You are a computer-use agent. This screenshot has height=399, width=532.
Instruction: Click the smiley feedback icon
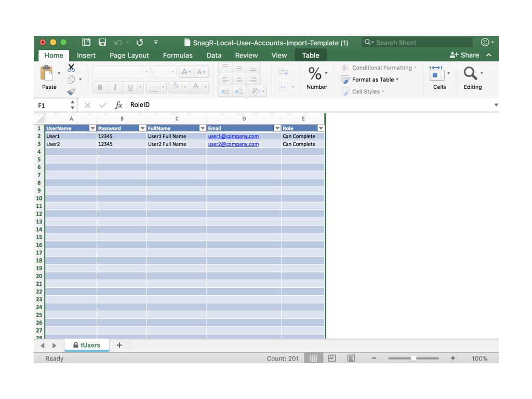pyautogui.click(x=485, y=42)
